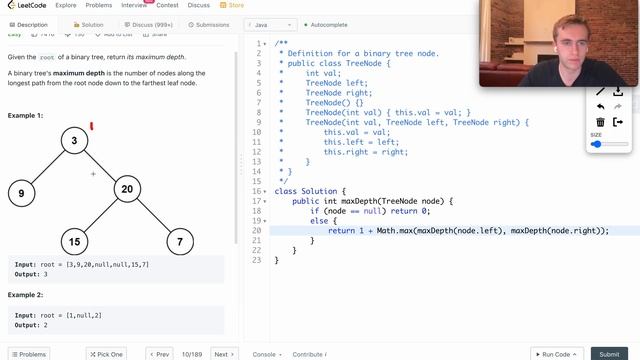
Task: Click line number 20 in the gutter
Action: point(256,231)
